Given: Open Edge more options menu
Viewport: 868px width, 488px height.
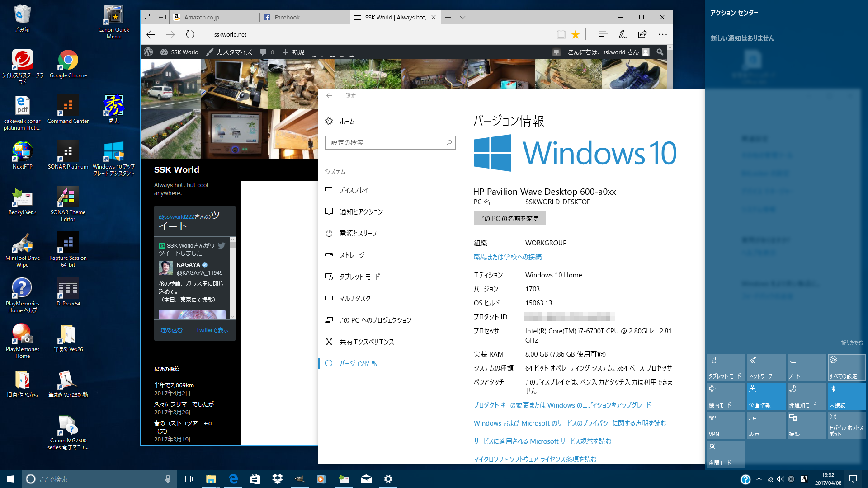Looking at the screenshot, I should pyautogui.click(x=662, y=34).
